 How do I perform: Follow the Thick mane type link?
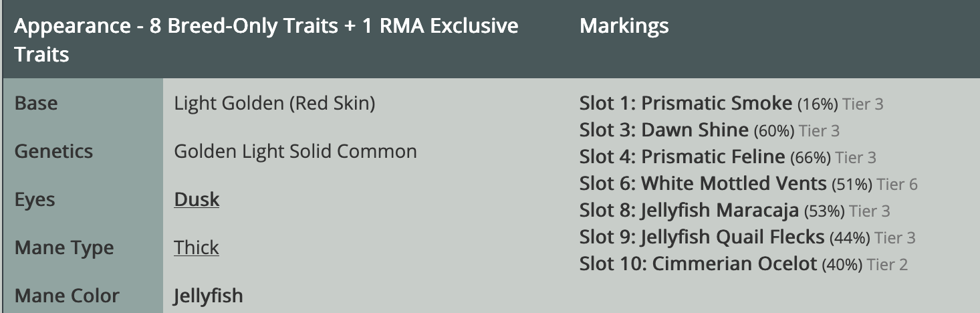(197, 248)
